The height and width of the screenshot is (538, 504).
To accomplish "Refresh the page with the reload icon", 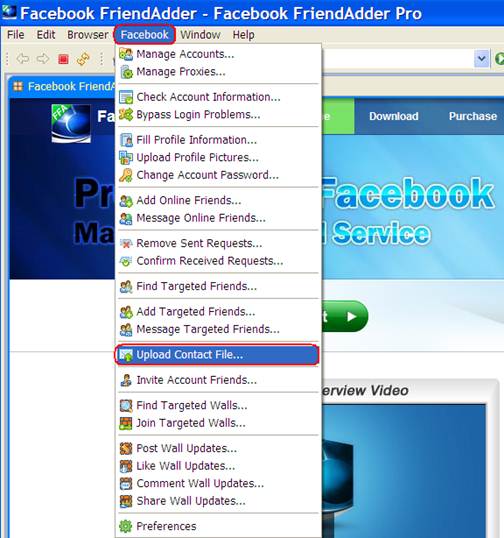I will [83, 59].
